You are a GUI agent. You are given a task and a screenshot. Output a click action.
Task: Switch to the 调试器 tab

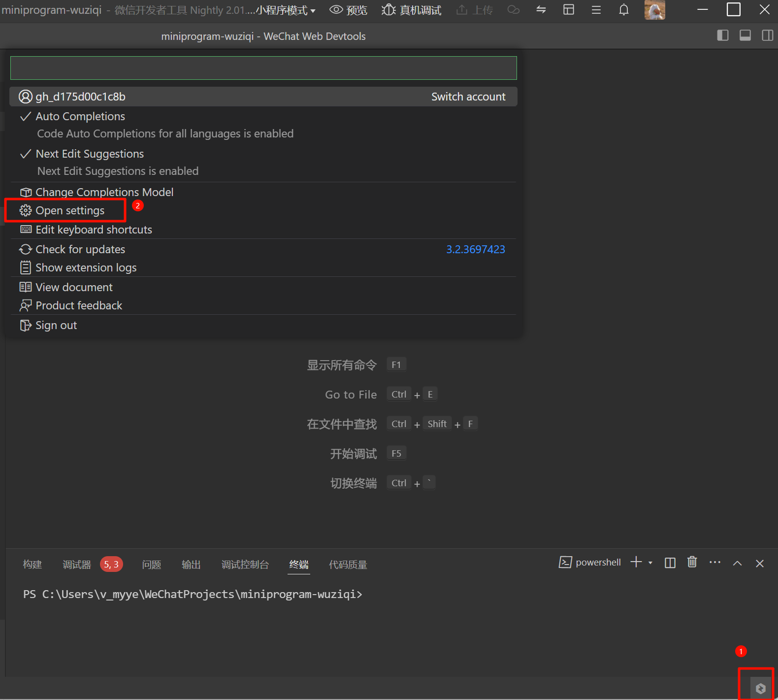[77, 565]
